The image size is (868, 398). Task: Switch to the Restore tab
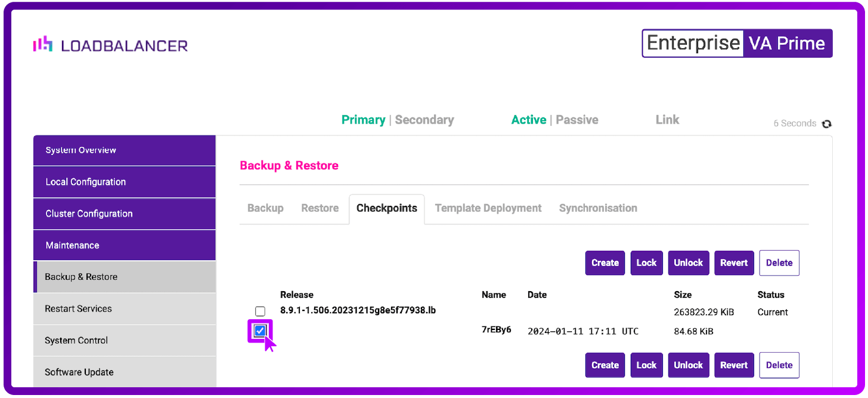(320, 208)
